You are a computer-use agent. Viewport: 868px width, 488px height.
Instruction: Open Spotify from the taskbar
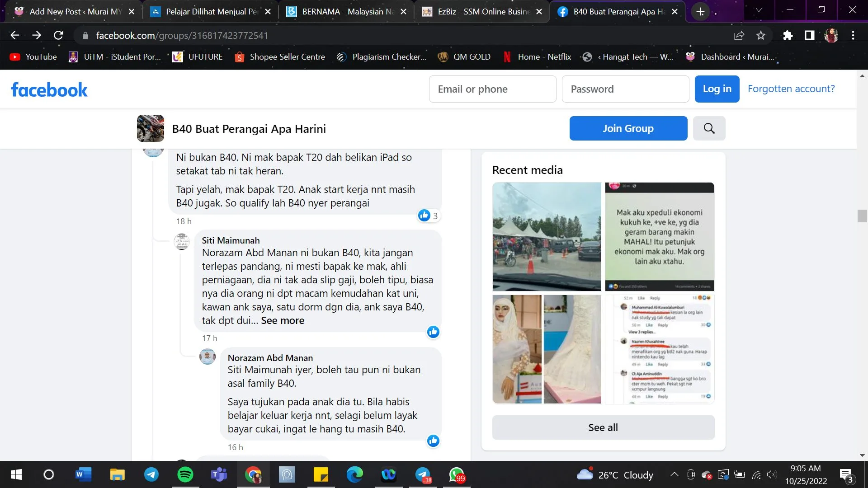185,474
